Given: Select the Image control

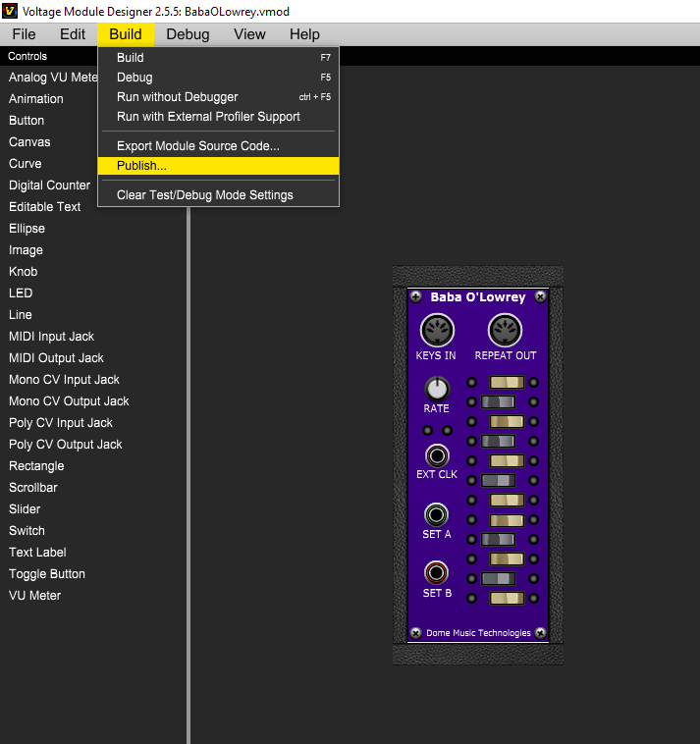Looking at the screenshot, I should click(x=26, y=250).
